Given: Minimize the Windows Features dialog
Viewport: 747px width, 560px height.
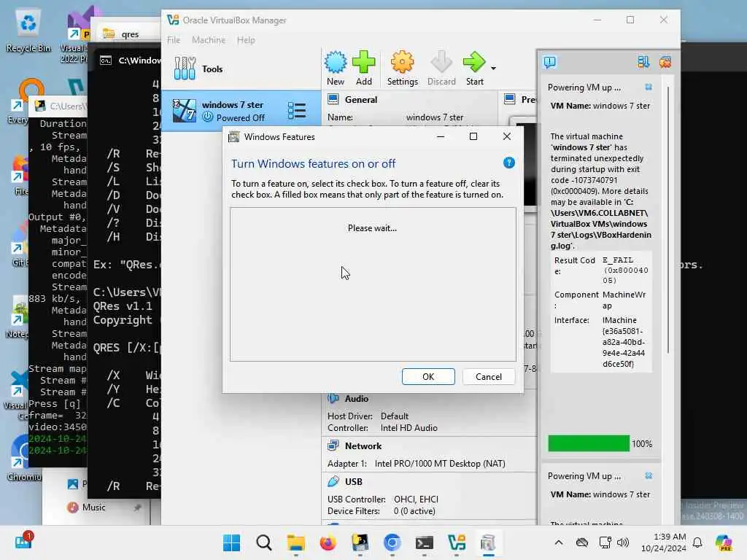Looking at the screenshot, I should [x=441, y=136].
